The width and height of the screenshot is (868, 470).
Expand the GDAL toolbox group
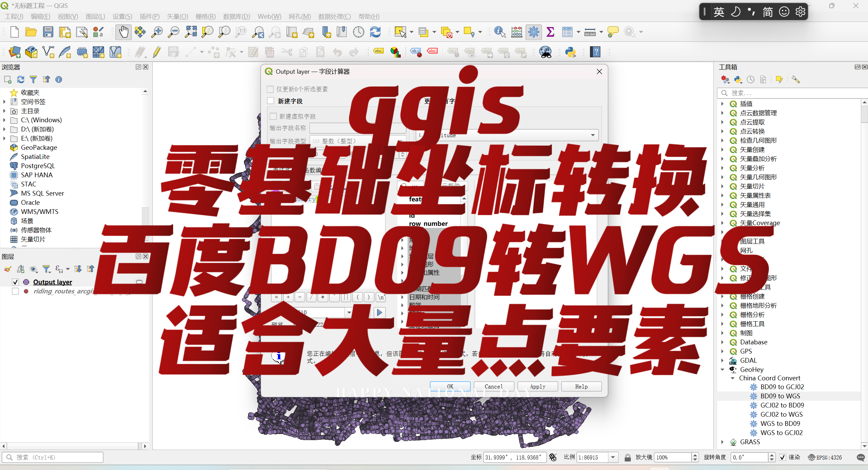tap(723, 360)
